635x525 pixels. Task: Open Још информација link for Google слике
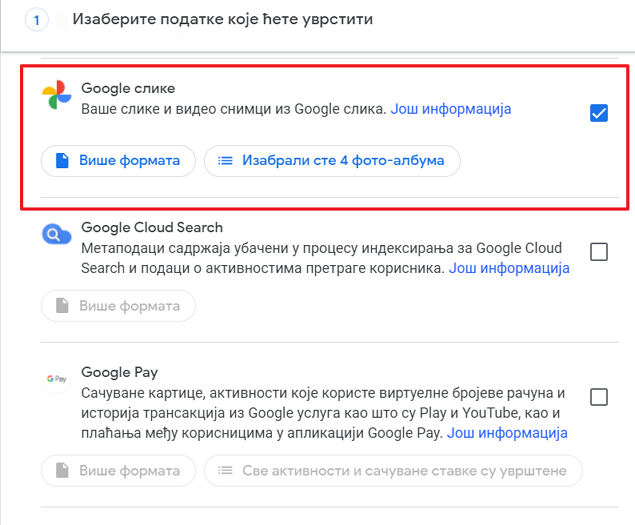tap(451, 109)
